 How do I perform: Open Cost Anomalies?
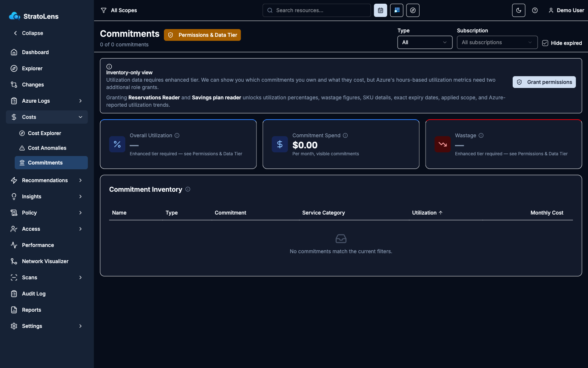coord(51,148)
